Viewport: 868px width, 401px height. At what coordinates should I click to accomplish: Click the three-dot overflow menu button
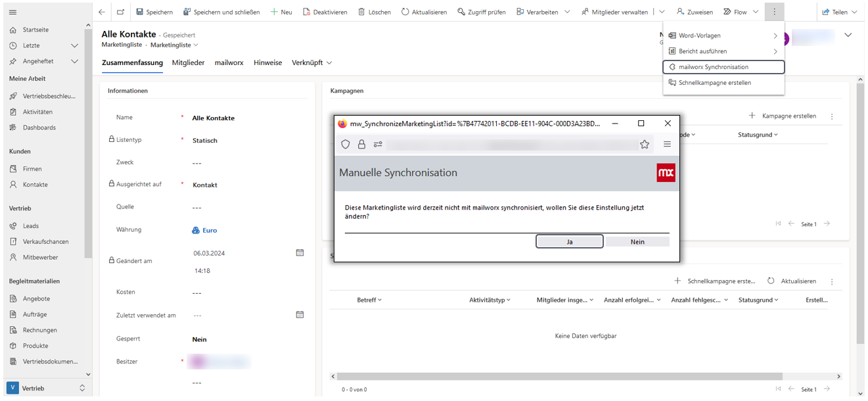click(775, 12)
